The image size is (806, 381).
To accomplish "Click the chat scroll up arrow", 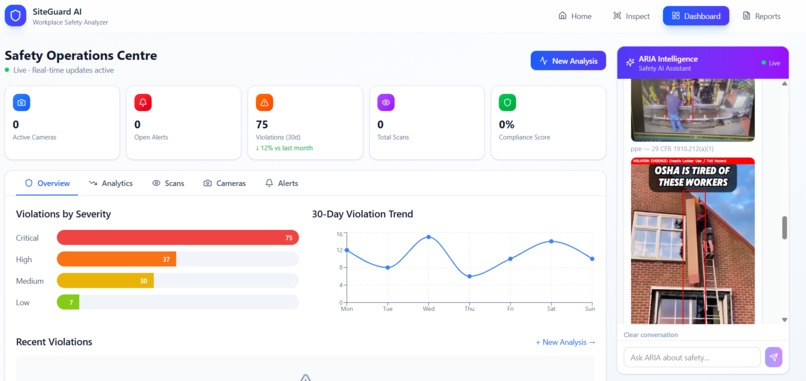I will coord(784,83).
